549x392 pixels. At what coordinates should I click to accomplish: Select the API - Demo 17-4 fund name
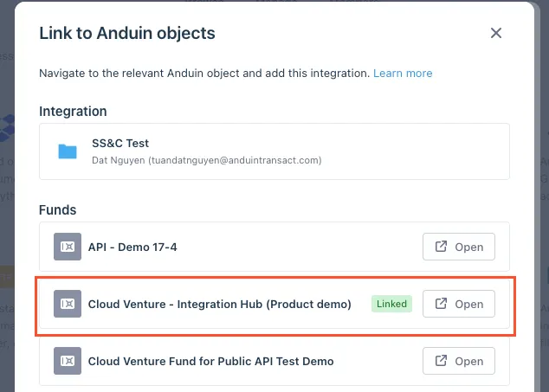[132, 247]
